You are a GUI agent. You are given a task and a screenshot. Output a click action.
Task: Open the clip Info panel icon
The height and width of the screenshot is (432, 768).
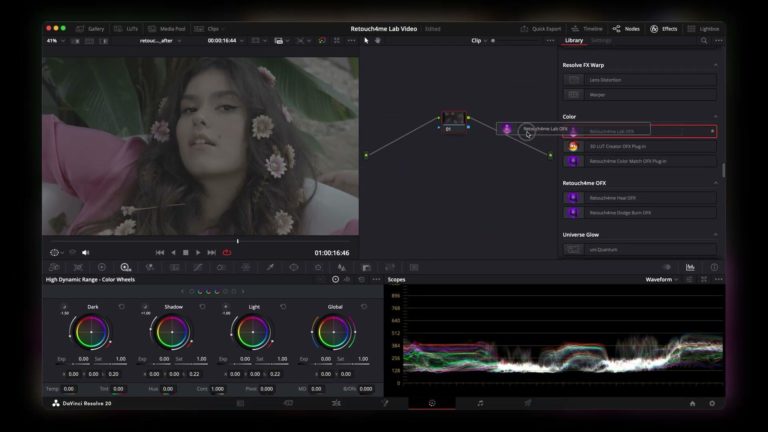pyautogui.click(x=714, y=267)
